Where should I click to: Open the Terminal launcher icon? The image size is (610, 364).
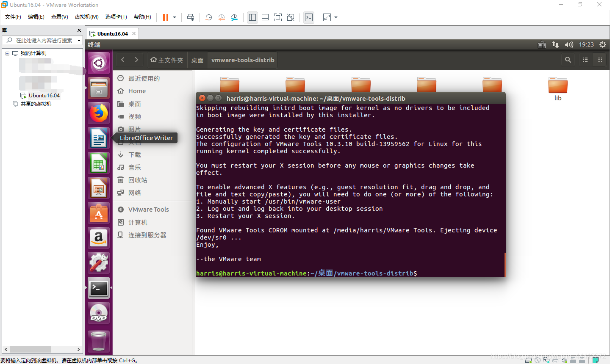pyautogui.click(x=99, y=288)
